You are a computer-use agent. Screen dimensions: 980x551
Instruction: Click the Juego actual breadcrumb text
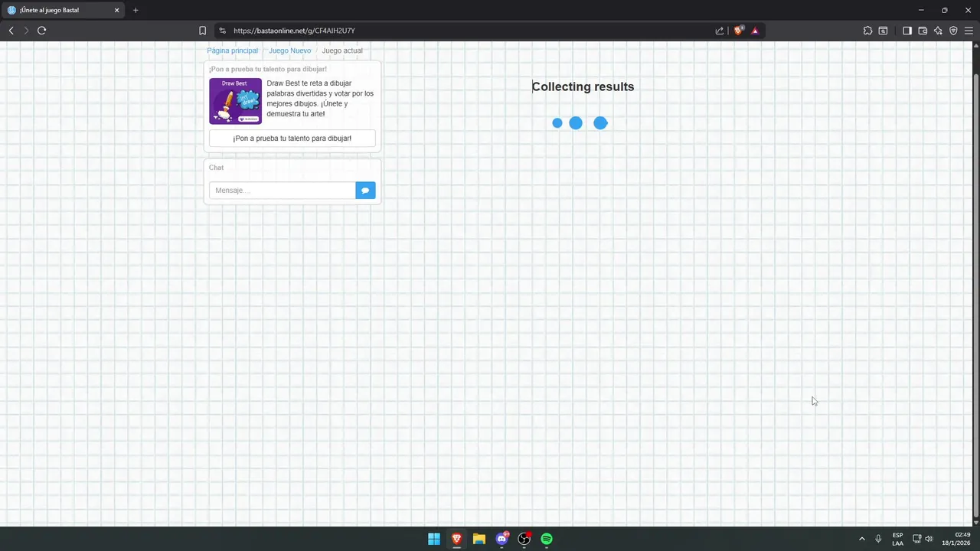pos(342,51)
